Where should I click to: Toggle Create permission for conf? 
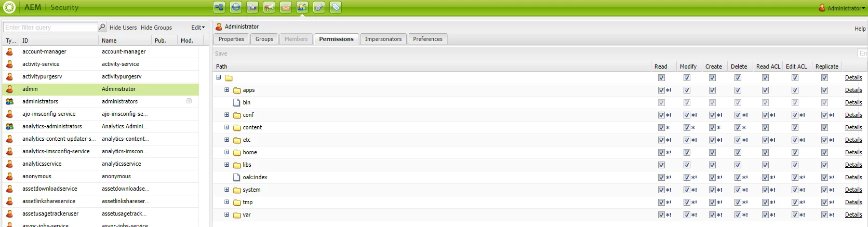point(712,115)
